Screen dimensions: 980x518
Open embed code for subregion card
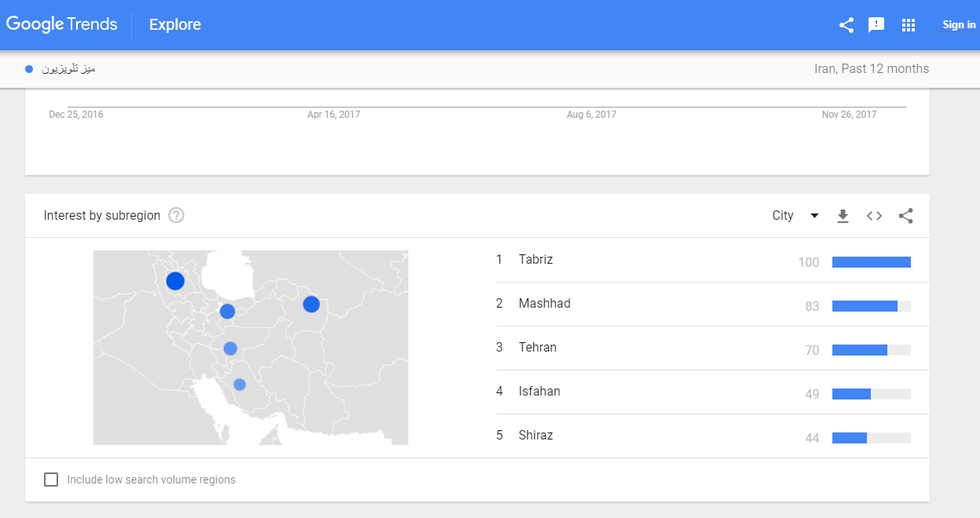[874, 216]
